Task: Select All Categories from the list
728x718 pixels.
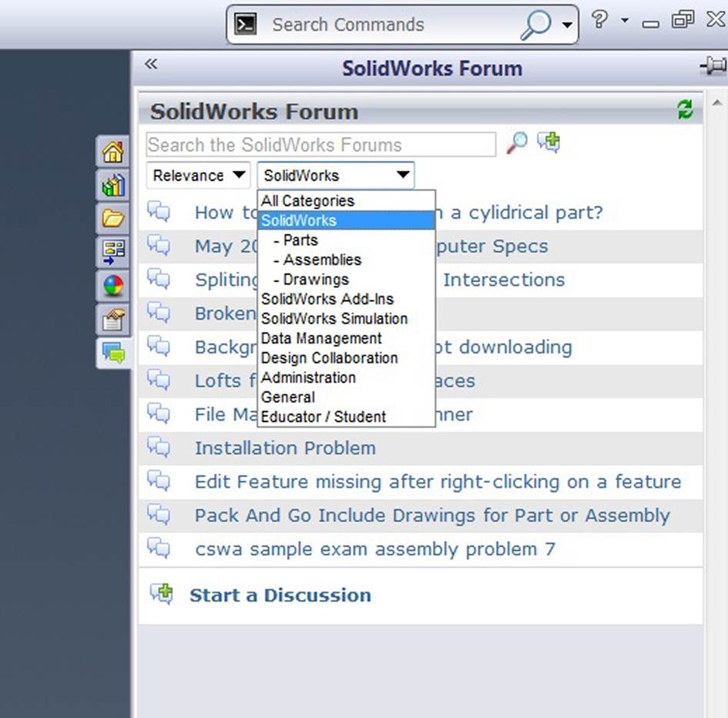Action: click(x=307, y=201)
